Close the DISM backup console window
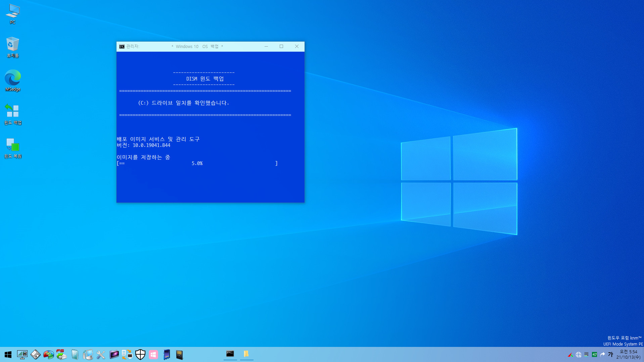The height and width of the screenshot is (362, 644). (297, 47)
